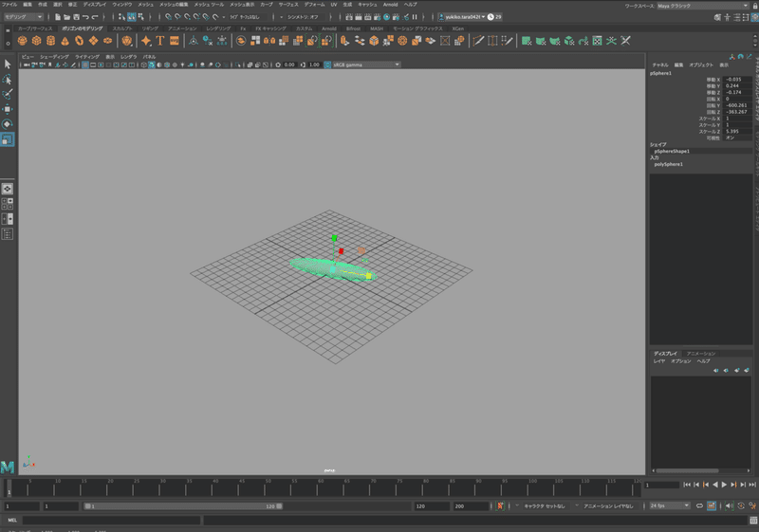Click the Multi-Cut tool shelf icon

pyautogui.click(x=478, y=41)
